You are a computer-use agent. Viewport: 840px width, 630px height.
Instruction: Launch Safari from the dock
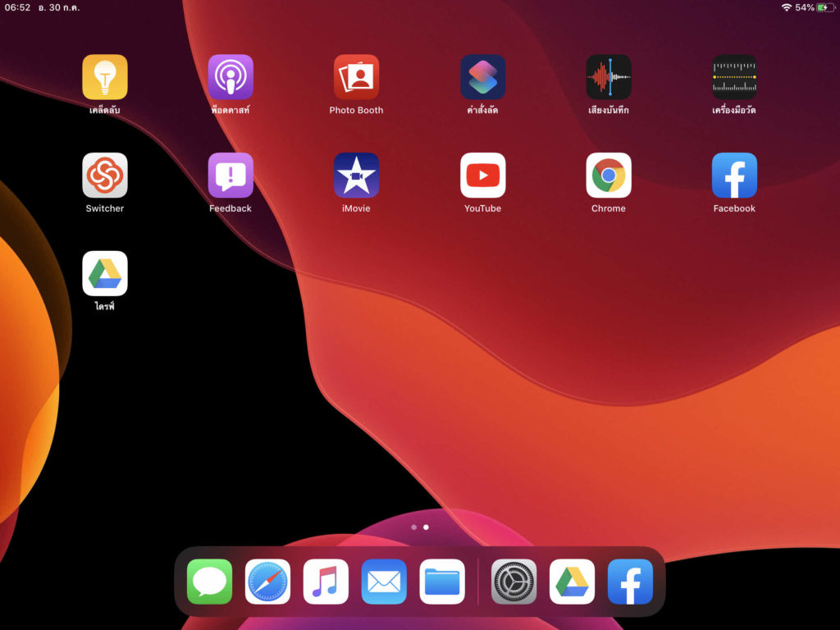(267, 582)
